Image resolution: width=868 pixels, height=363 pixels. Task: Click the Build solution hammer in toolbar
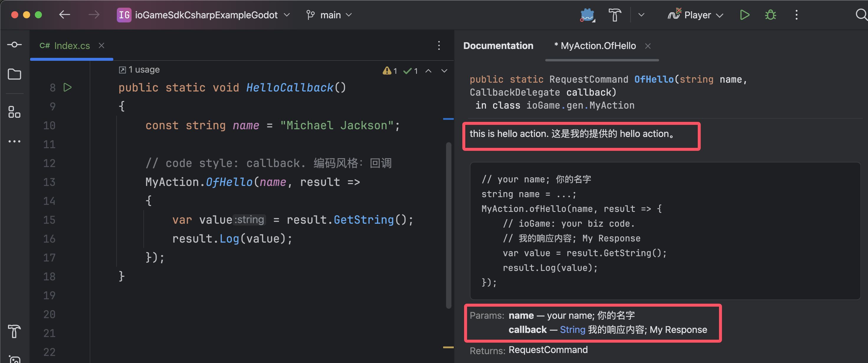(x=615, y=15)
